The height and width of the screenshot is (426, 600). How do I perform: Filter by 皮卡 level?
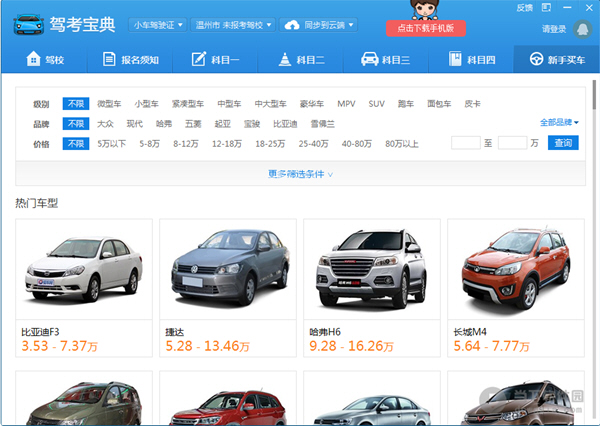coord(472,103)
